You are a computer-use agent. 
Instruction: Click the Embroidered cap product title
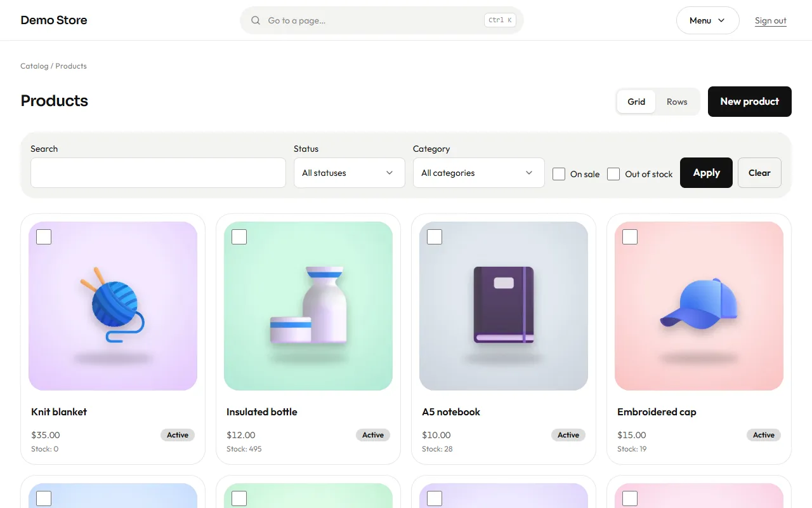pyautogui.click(x=657, y=411)
